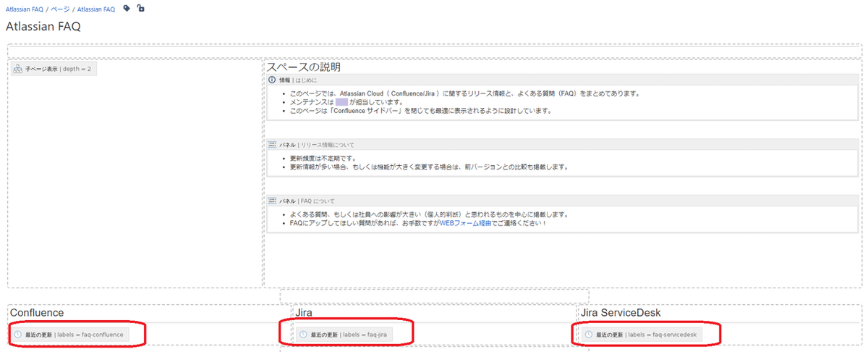Image resolution: width=868 pixels, height=352 pixels.
Task: Click the clock icon of the faq-jira macro
Action: pyautogui.click(x=303, y=335)
